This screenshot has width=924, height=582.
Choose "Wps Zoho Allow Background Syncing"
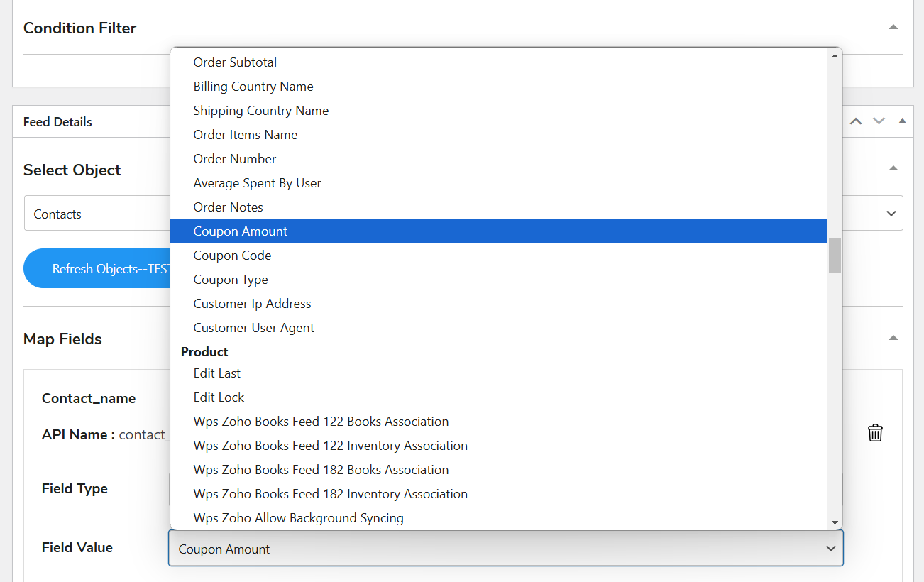point(298,517)
